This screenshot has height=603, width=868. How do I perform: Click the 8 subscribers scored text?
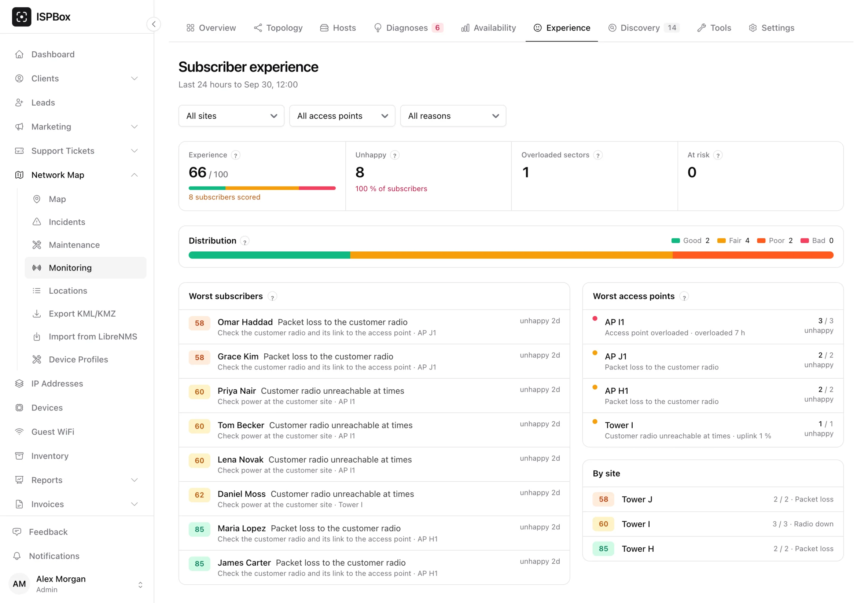pos(224,197)
